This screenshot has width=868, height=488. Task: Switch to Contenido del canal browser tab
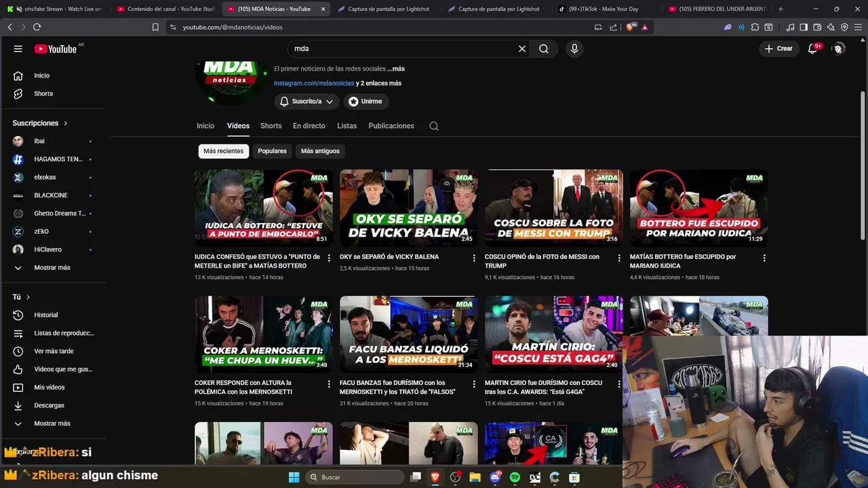[165, 9]
